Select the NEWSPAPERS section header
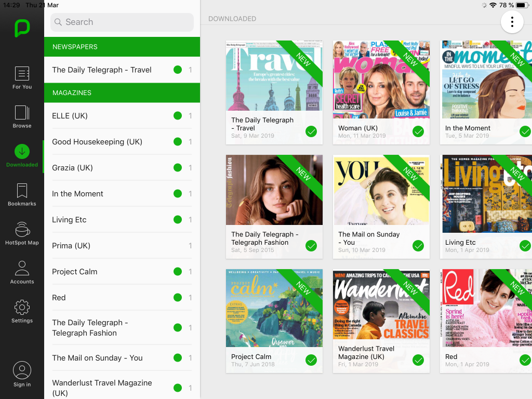Viewport: 532px width, 399px height. point(122,47)
